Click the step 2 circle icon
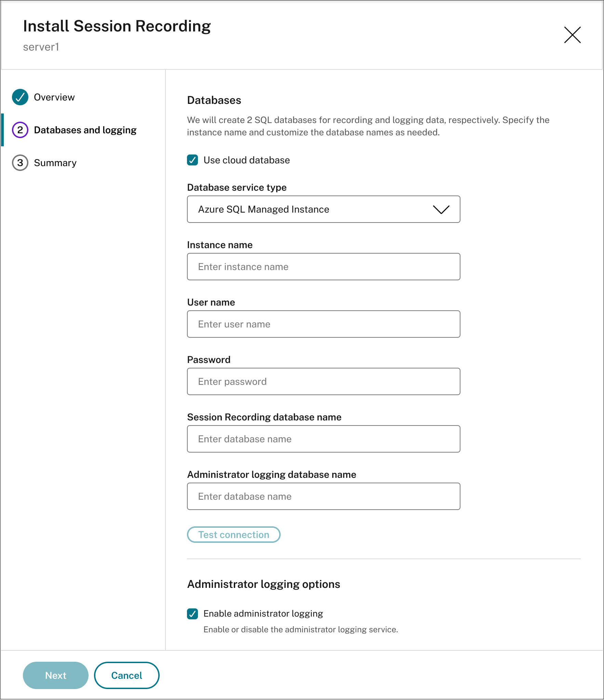 point(20,130)
